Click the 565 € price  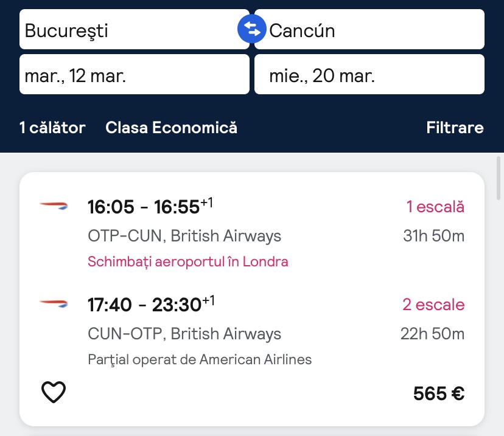tap(439, 393)
